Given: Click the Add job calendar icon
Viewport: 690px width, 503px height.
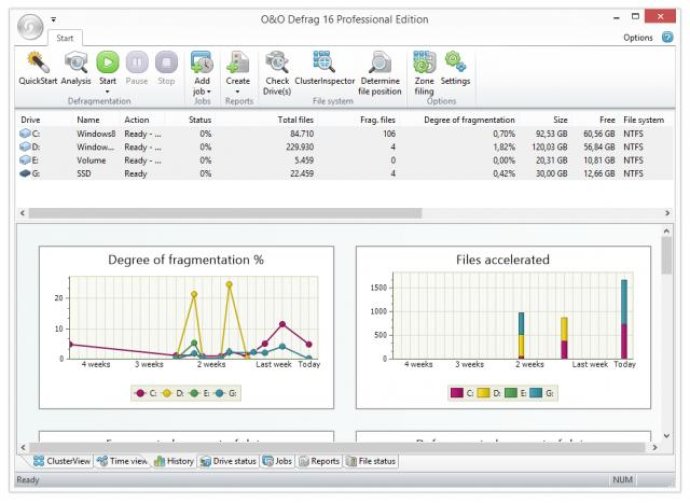Looking at the screenshot, I should pos(202,62).
